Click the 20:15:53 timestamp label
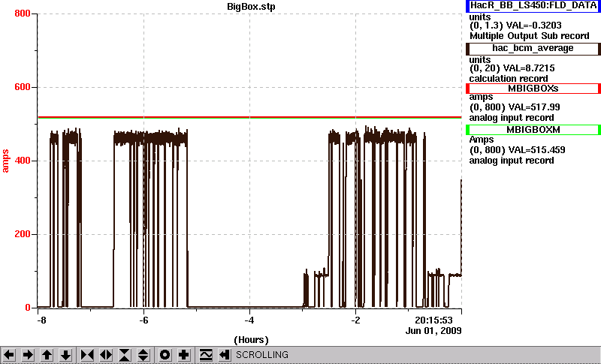Screen dimensions: 601x364 [433, 320]
